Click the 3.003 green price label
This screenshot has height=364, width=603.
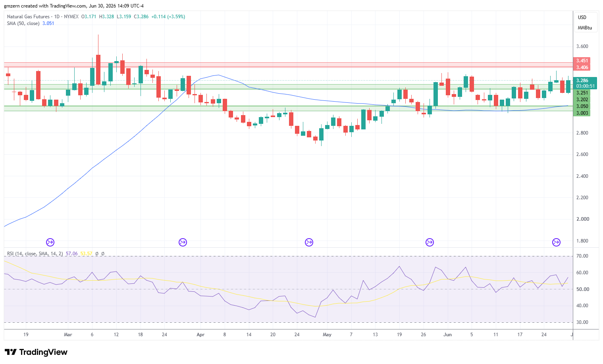[x=582, y=113]
